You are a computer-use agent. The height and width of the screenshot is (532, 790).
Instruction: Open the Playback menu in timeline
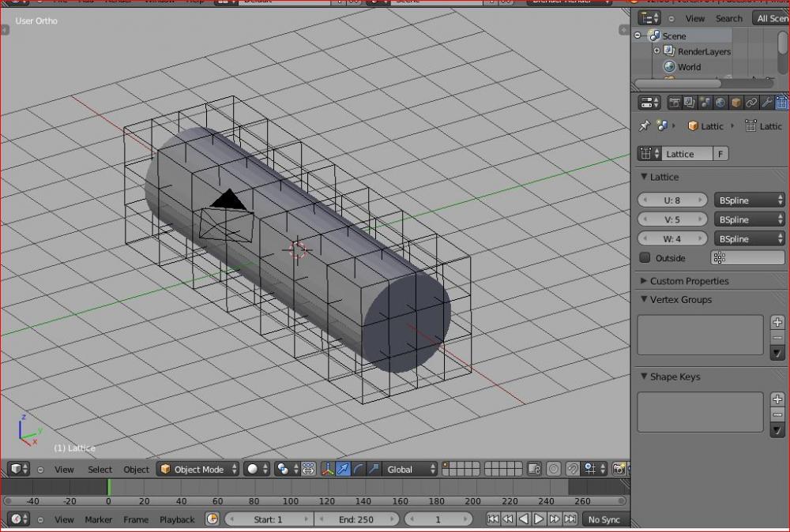pyautogui.click(x=177, y=519)
